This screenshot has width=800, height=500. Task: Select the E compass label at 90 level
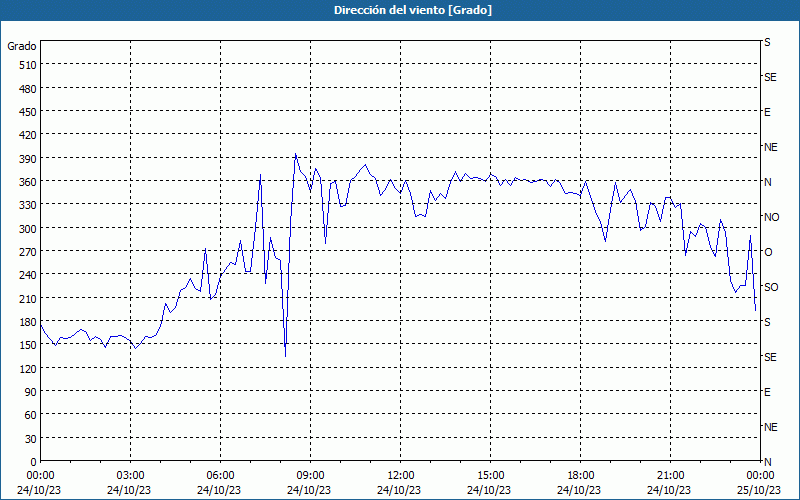767,392
